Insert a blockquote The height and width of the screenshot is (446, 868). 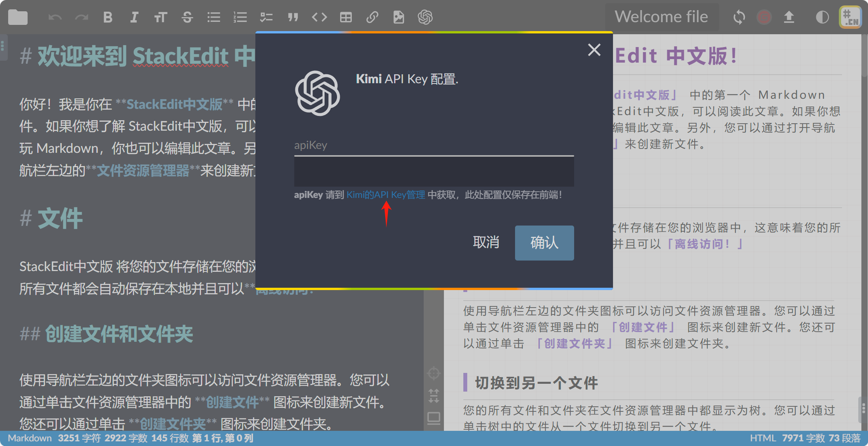click(x=293, y=17)
